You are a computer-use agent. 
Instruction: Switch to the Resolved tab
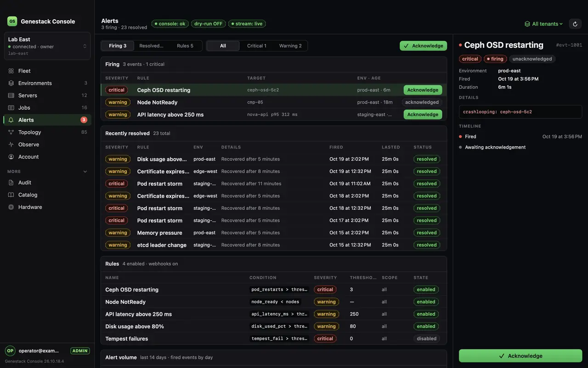click(151, 46)
